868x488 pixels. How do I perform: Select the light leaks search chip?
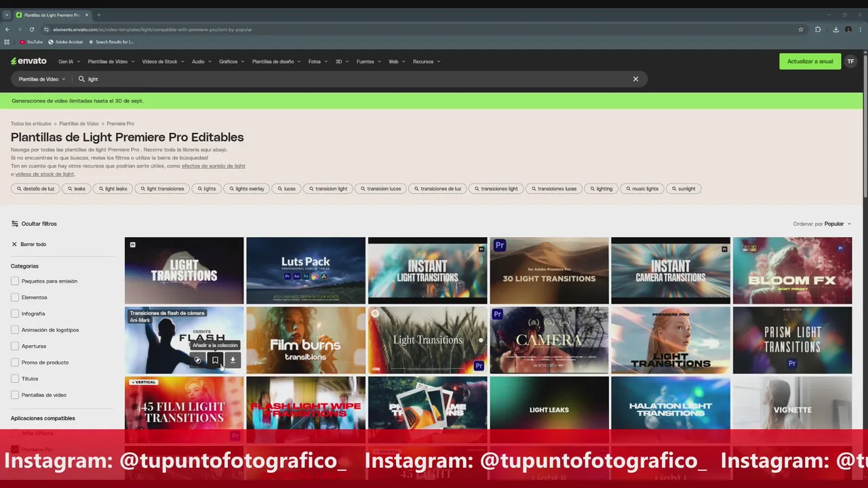113,189
